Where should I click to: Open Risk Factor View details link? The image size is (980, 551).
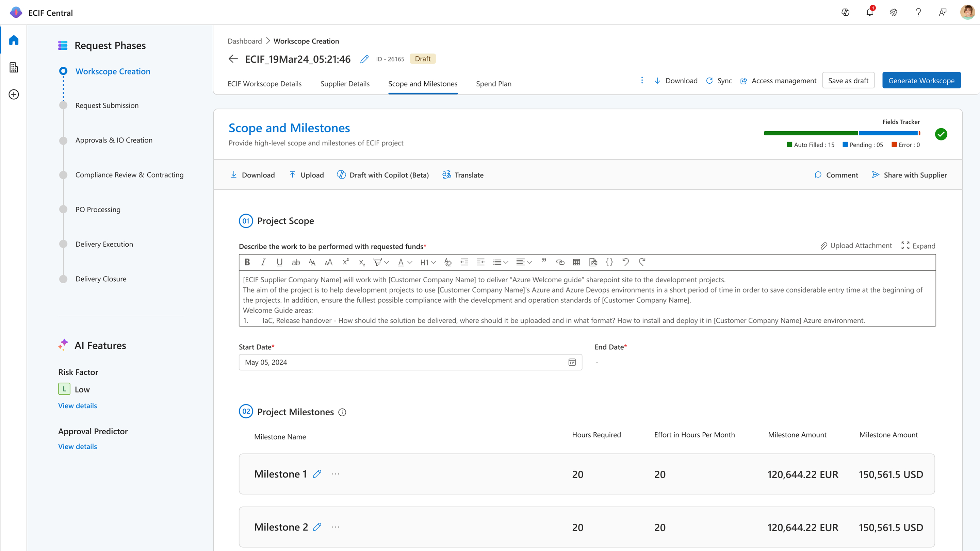point(78,406)
